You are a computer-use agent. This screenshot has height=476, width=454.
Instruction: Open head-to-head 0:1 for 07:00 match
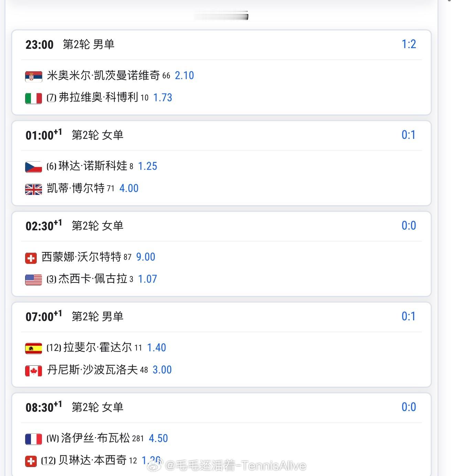pyautogui.click(x=409, y=316)
